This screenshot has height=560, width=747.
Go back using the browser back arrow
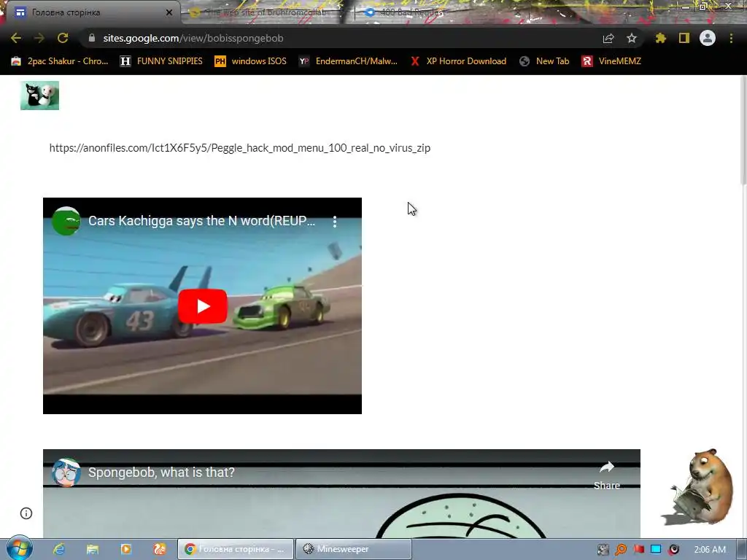[x=16, y=38]
